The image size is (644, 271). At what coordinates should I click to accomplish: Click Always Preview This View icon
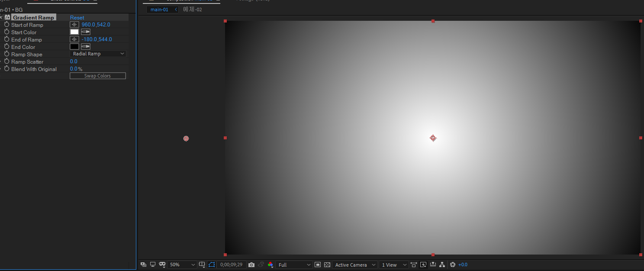[143, 265]
